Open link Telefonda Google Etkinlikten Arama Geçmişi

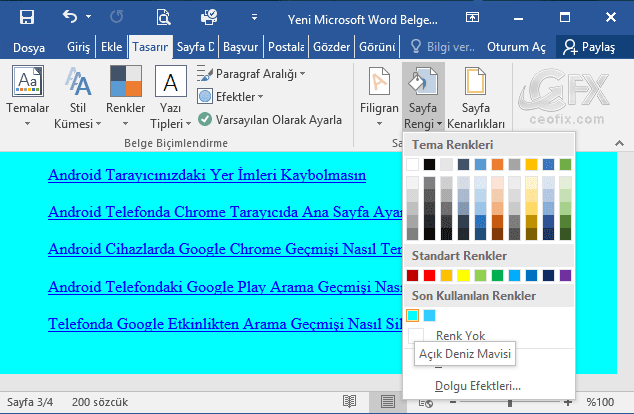point(225,324)
